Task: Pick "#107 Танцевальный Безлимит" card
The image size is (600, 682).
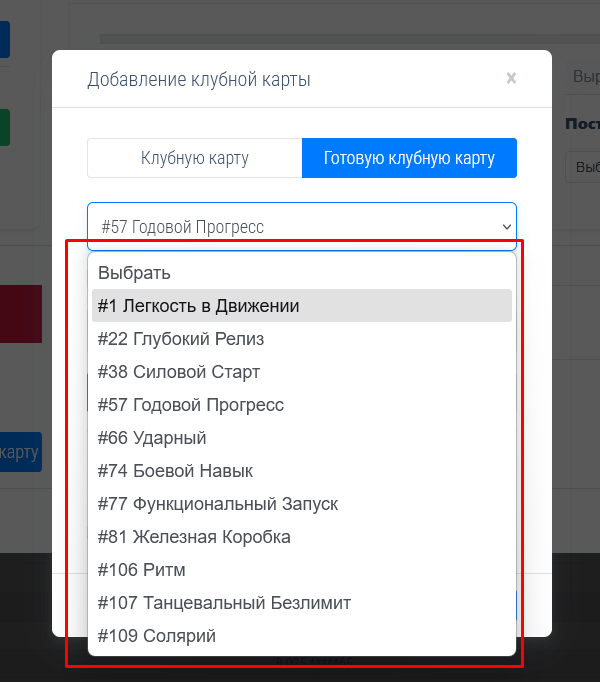Action: (x=224, y=603)
